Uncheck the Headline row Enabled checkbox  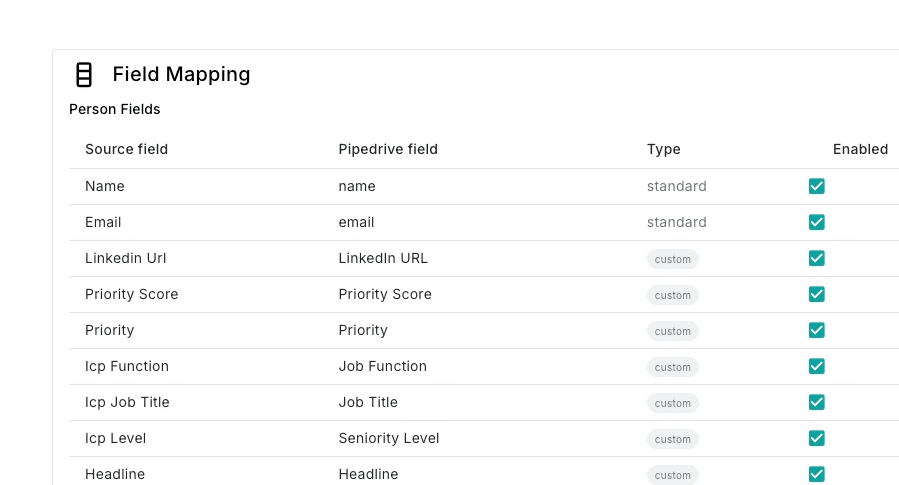[x=816, y=474]
